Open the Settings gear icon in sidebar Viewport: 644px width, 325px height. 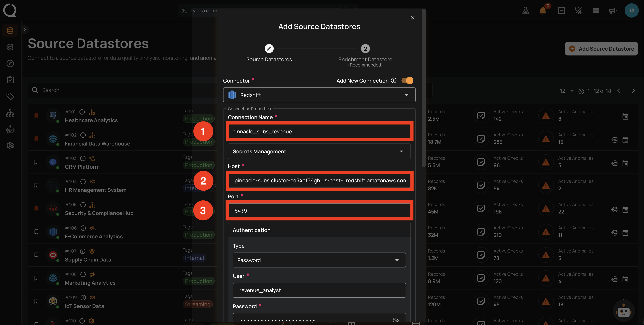[10, 146]
